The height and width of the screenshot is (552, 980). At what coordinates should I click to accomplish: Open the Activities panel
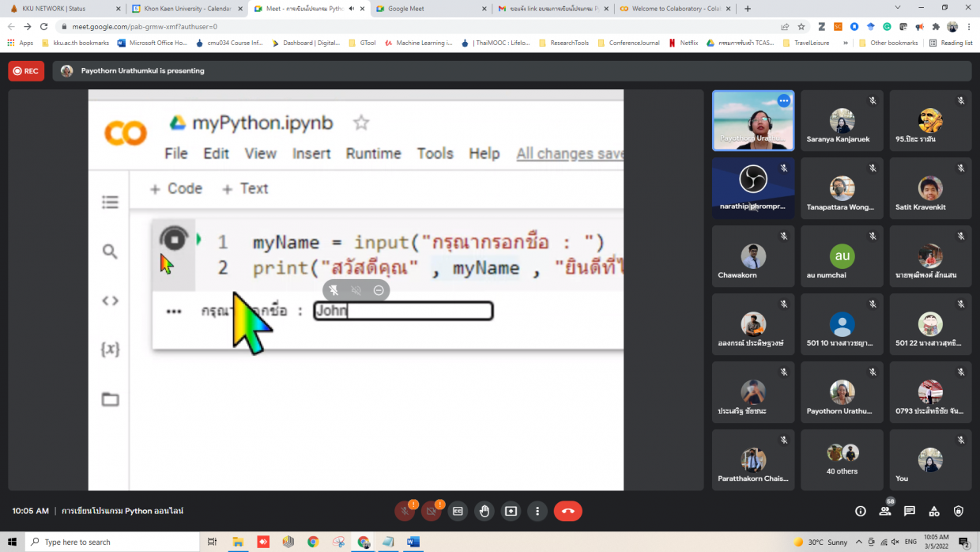point(934,511)
